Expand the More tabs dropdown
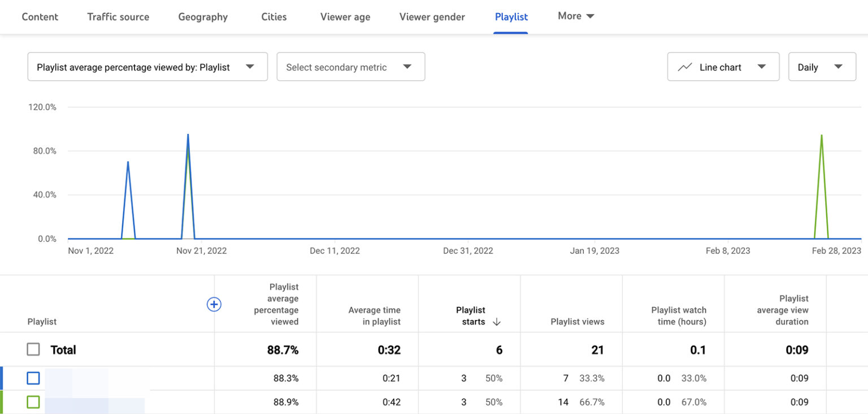Image resolution: width=868 pixels, height=414 pixels. coord(575,16)
